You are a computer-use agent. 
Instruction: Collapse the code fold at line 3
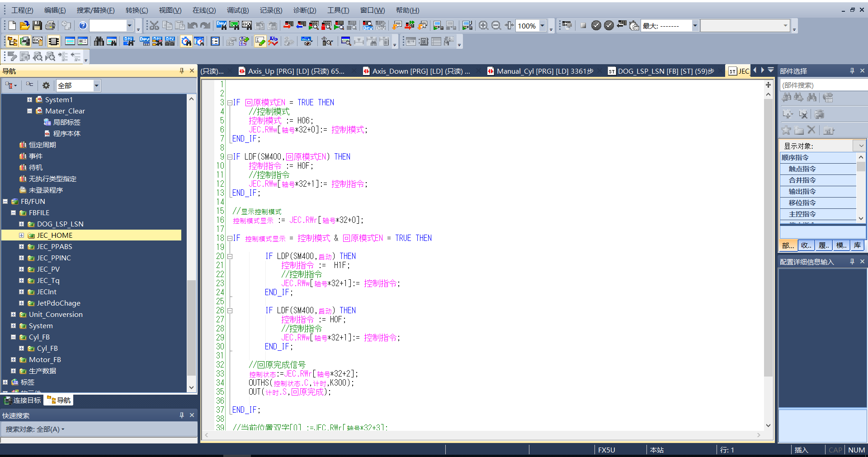click(x=230, y=103)
